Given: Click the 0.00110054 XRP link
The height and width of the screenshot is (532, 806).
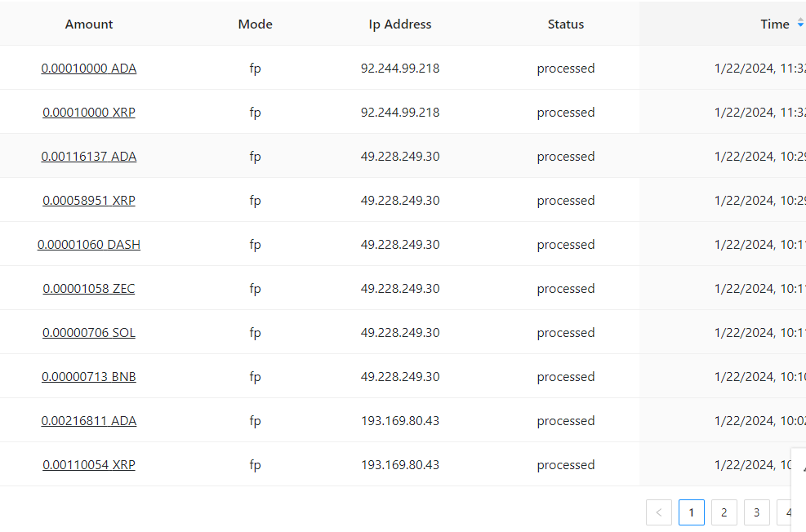Looking at the screenshot, I should tap(89, 465).
